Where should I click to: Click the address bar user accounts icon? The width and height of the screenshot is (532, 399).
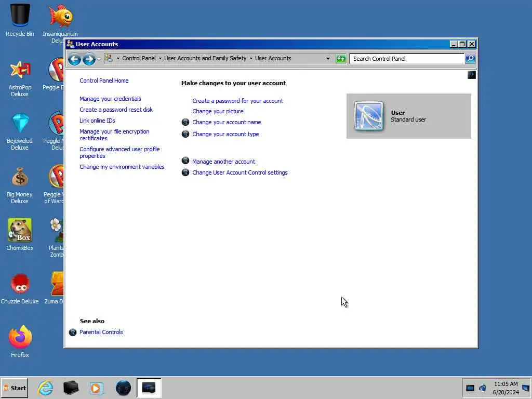pyautogui.click(x=109, y=58)
